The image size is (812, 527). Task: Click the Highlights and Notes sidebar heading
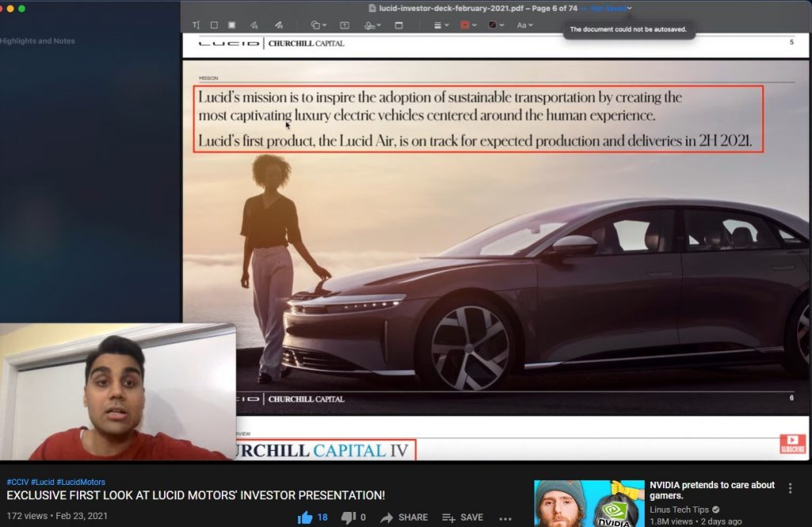point(37,41)
